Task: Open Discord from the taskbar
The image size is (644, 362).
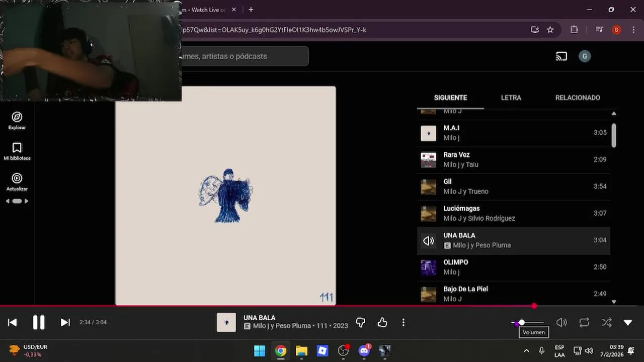Action: pyautogui.click(x=364, y=351)
